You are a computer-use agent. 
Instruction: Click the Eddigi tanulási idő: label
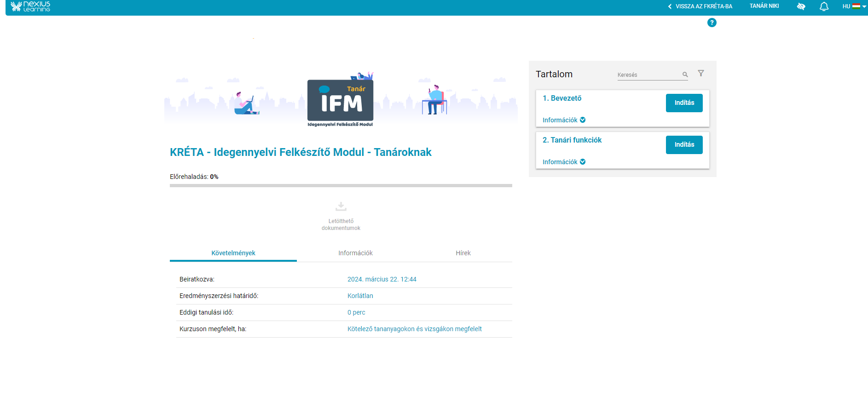(207, 312)
